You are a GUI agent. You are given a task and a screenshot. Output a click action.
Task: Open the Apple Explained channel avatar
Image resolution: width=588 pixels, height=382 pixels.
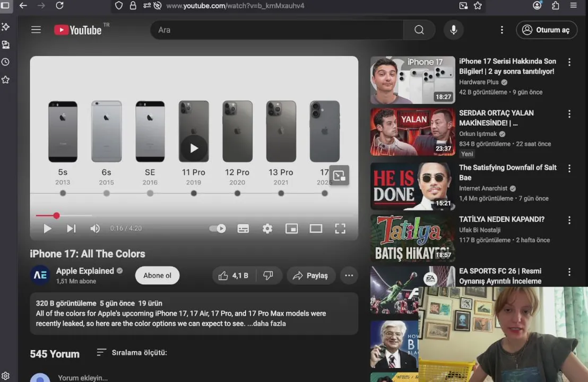coord(40,275)
